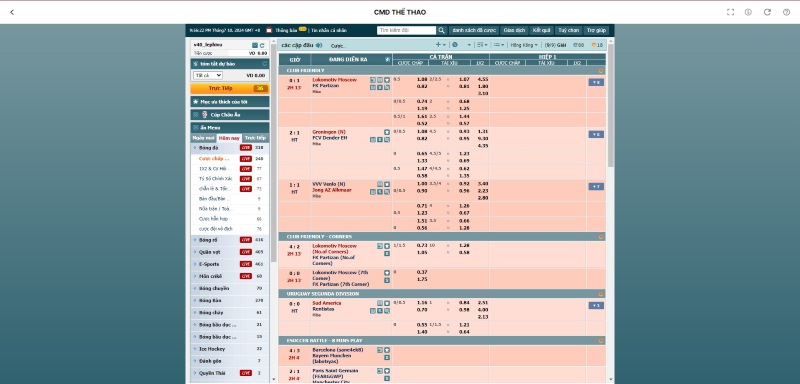Switch to Hôm nay tab
The width and height of the screenshot is (800, 384).
click(229, 138)
